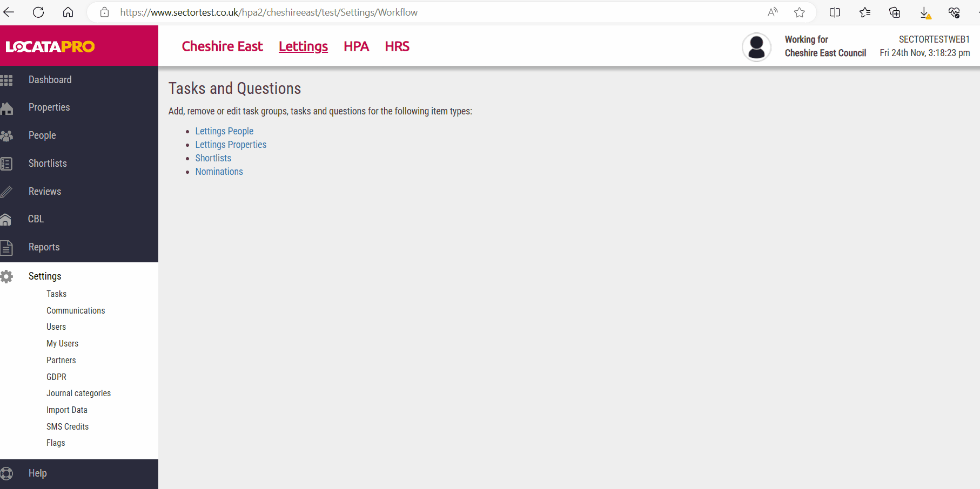Open Reviews in the sidebar
The image size is (980, 489).
(x=45, y=192)
